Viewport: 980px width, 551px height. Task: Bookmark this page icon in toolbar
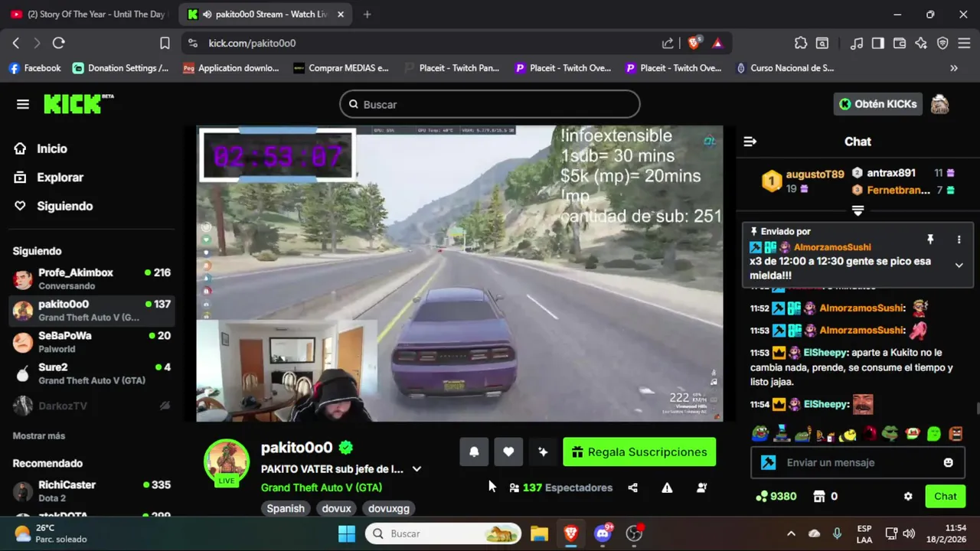[x=165, y=43]
